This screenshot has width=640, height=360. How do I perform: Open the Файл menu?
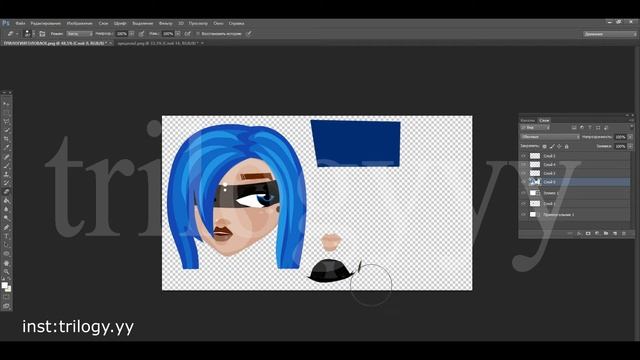click(x=20, y=24)
